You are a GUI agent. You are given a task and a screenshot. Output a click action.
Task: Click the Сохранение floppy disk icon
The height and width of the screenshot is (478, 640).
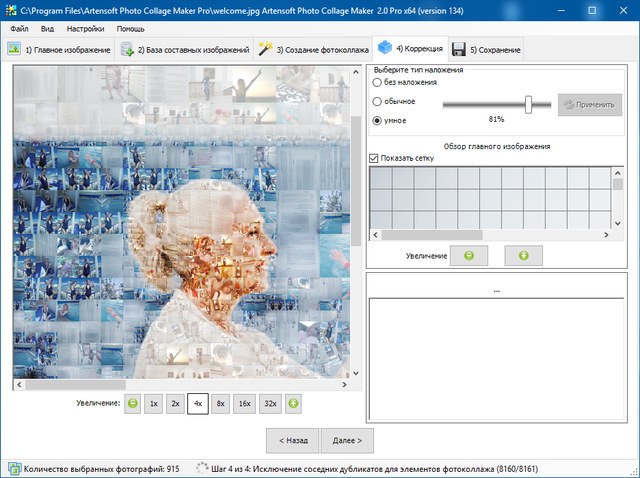click(x=458, y=49)
